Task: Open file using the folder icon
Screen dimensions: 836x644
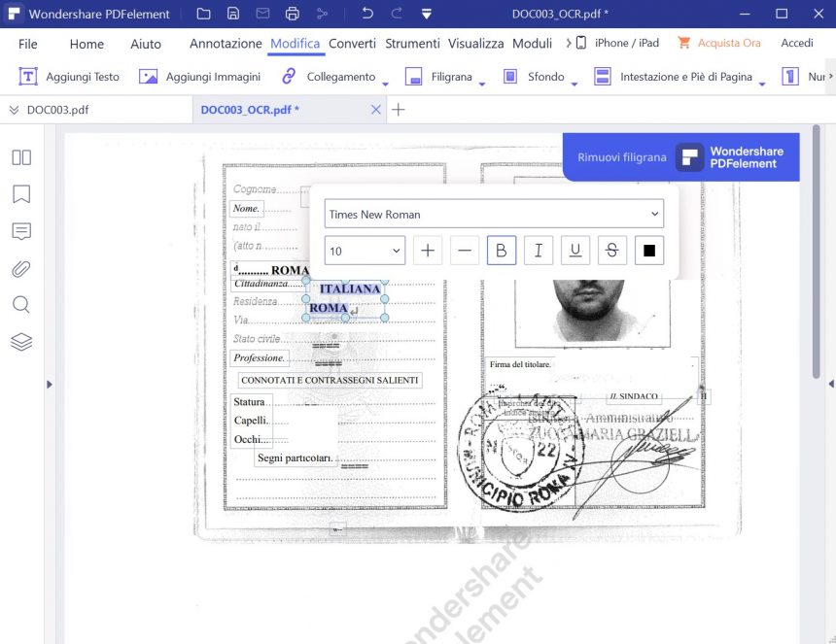Action: (x=203, y=14)
